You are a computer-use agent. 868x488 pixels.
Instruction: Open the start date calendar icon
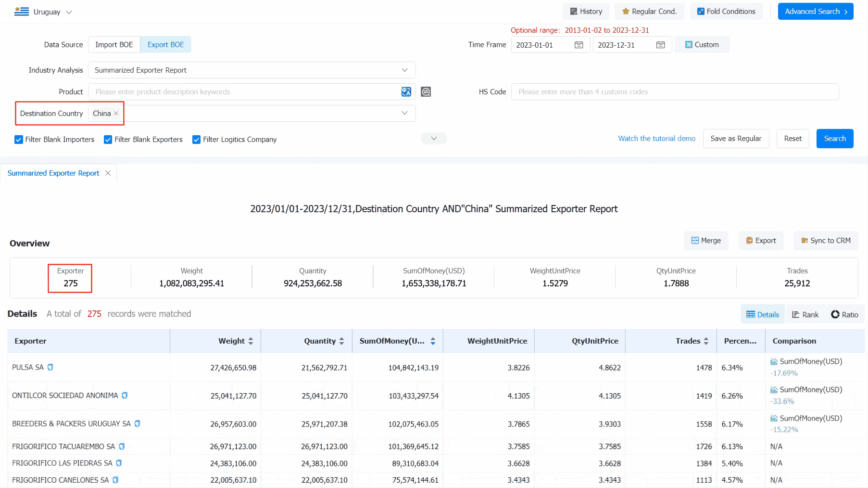(579, 45)
